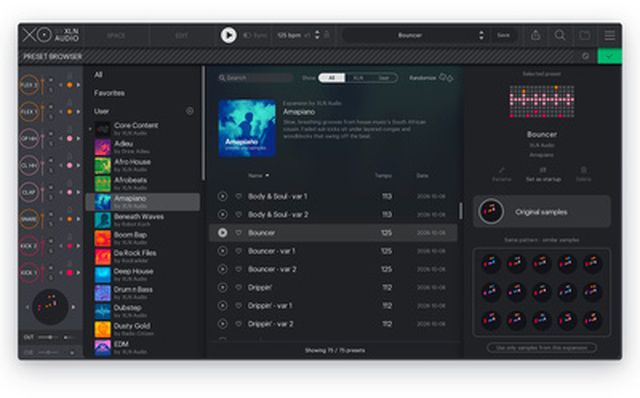The height and width of the screenshot is (398, 640).
Task: Preview the Drippin' preset
Action: point(222,287)
